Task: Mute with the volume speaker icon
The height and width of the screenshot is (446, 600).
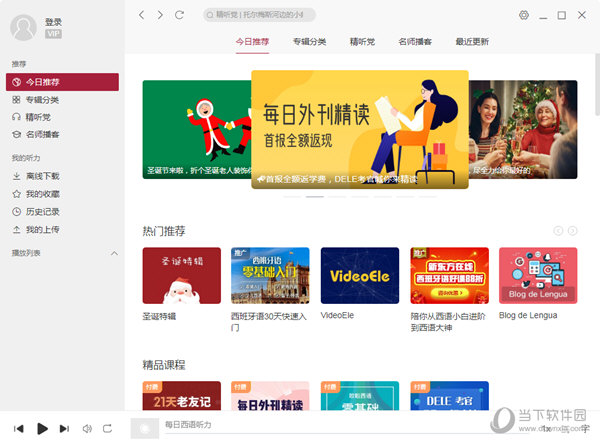Action: click(87, 429)
